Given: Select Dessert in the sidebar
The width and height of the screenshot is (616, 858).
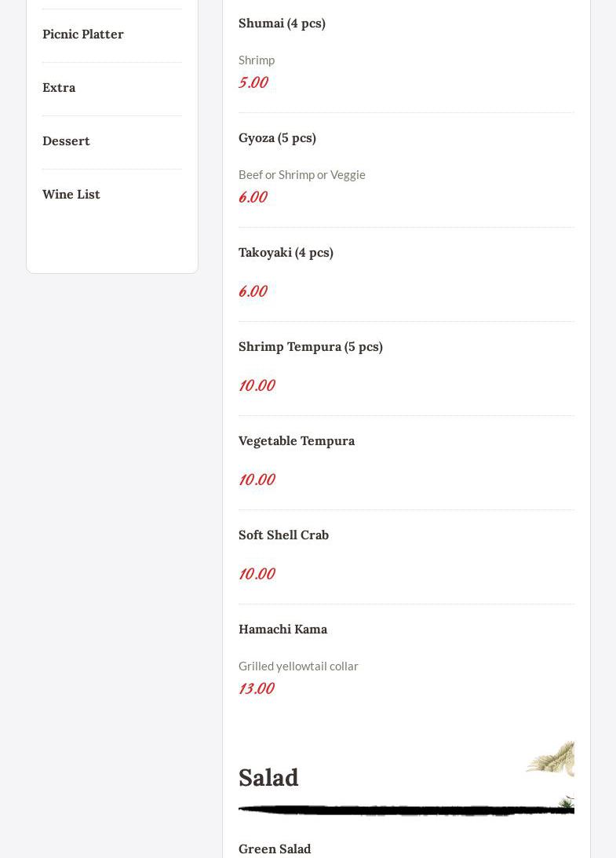Looking at the screenshot, I should point(66,141).
